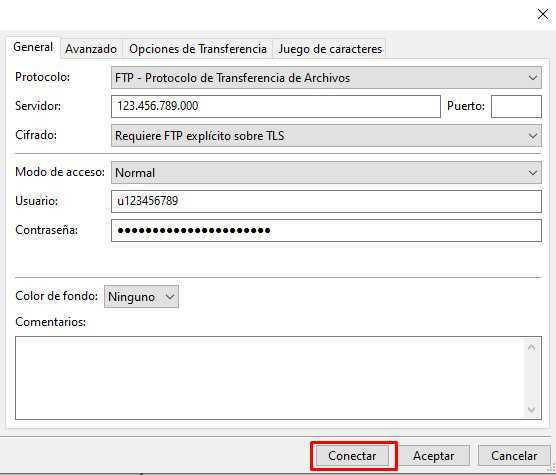Click the comments scrollbar up arrow
Screen dimensions: 556x475
pos(531,348)
